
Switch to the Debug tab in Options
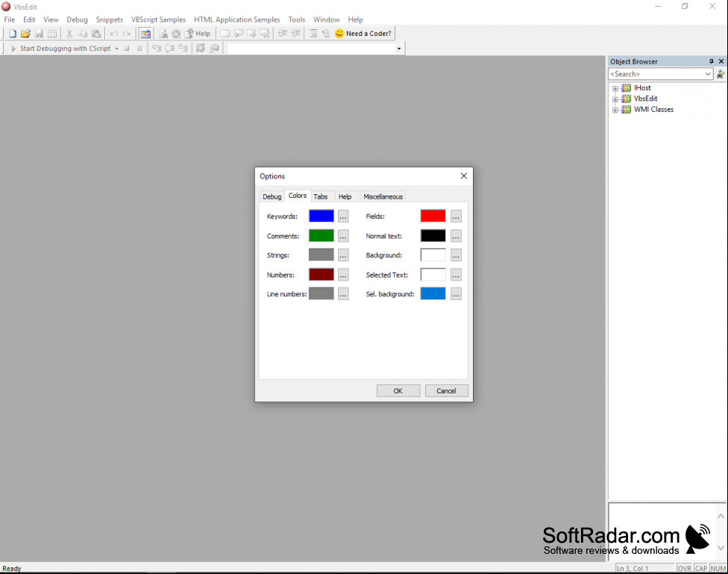click(272, 196)
